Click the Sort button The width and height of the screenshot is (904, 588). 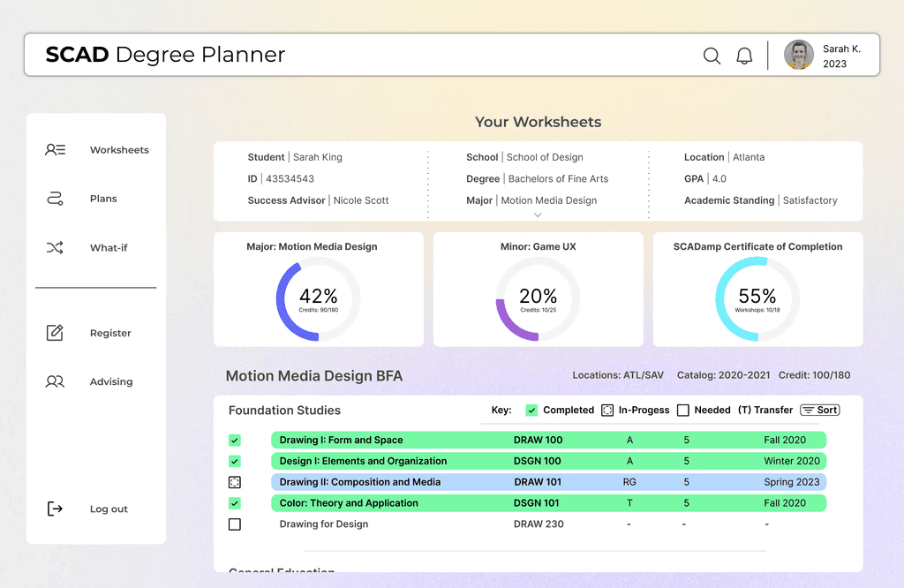(x=820, y=410)
